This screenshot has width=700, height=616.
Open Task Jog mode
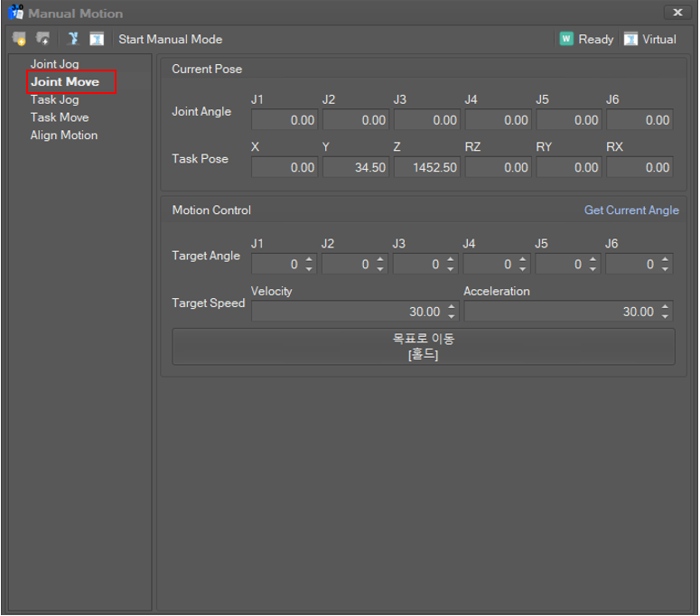click(x=54, y=99)
